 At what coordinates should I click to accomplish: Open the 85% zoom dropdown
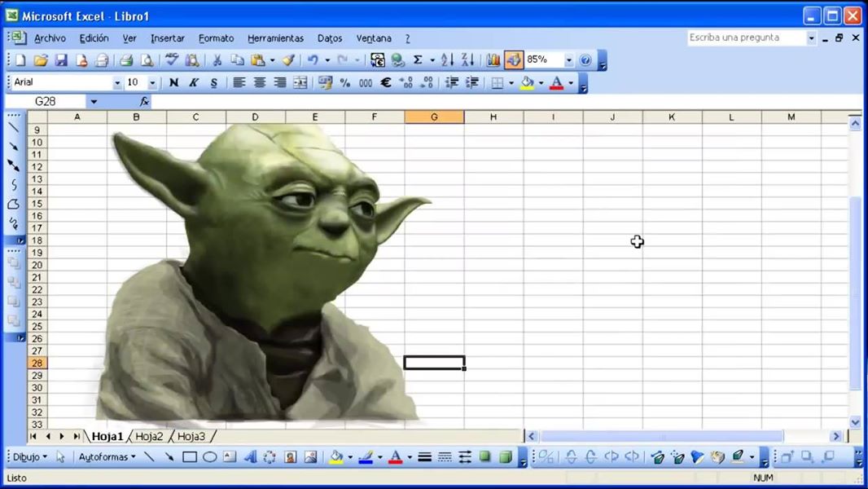click(568, 59)
